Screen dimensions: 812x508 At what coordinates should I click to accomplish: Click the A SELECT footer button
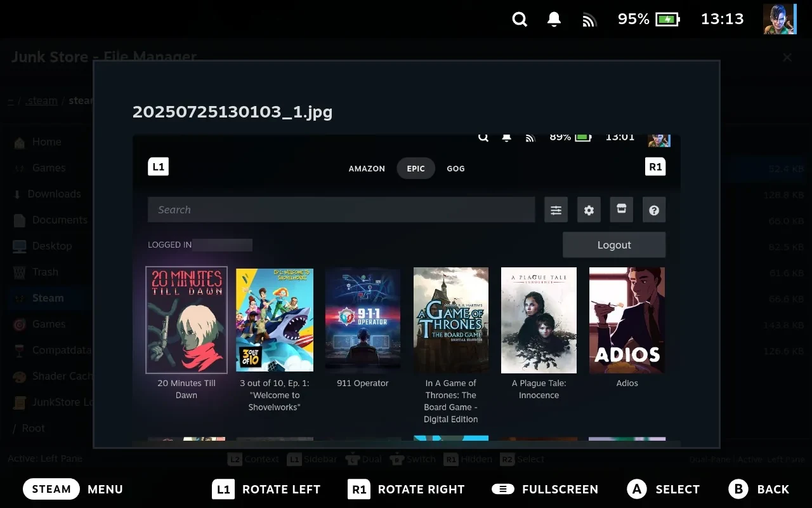(x=664, y=490)
